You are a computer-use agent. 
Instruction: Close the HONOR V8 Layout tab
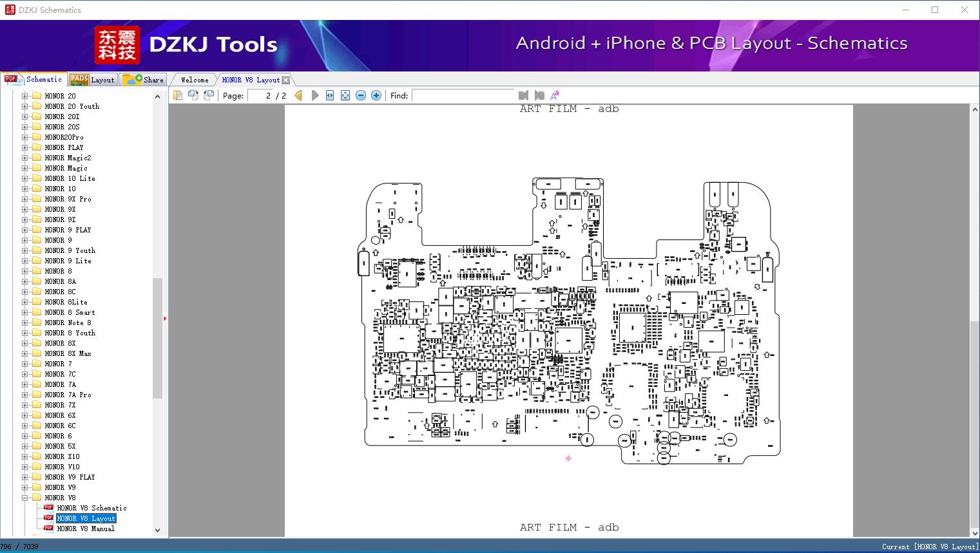click(286, 80)
